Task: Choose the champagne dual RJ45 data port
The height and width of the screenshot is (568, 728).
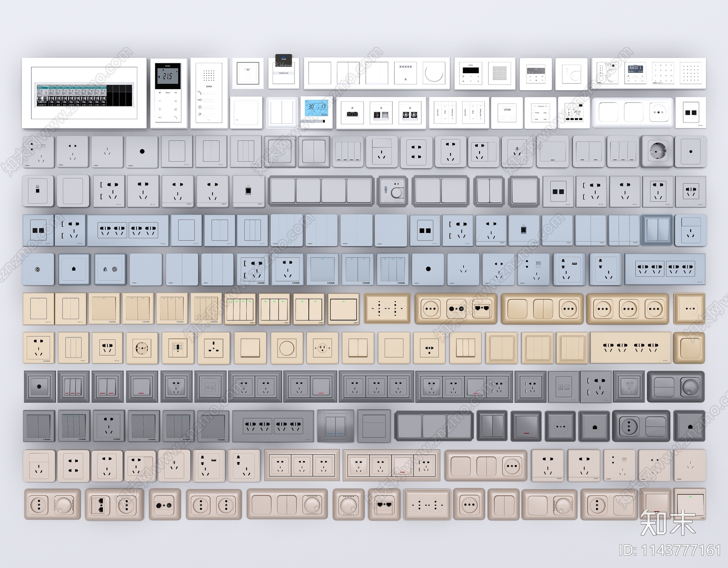Action: tap(384, 505)
